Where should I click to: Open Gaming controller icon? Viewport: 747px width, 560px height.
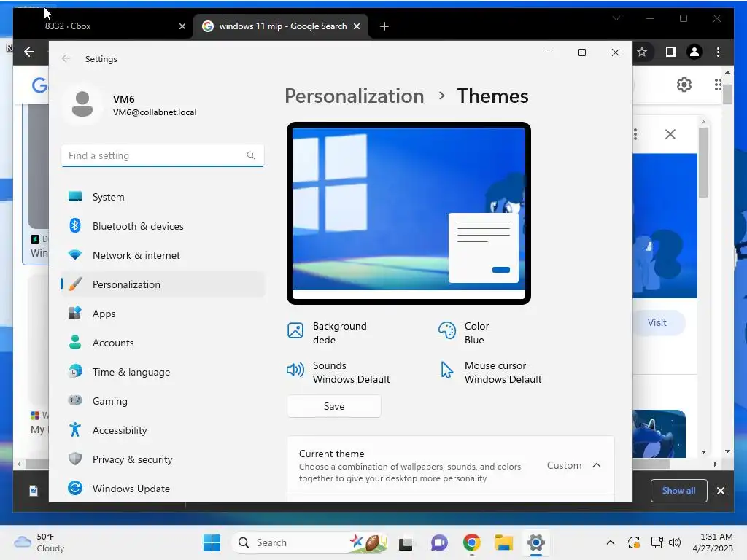pyautogui.click(x=75, y=400)
